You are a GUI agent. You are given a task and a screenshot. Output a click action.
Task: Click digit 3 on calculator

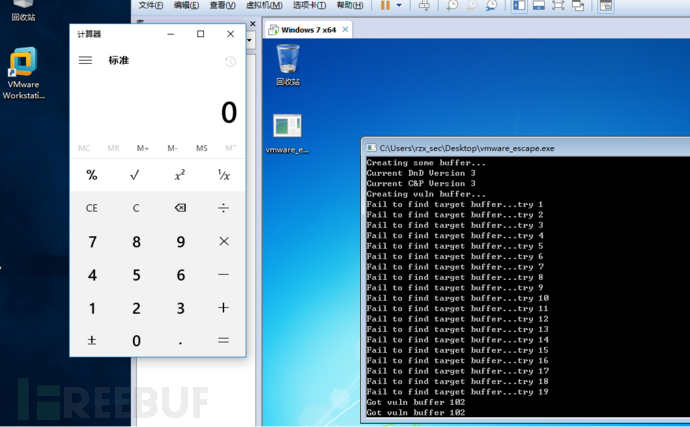pos(180,308)
